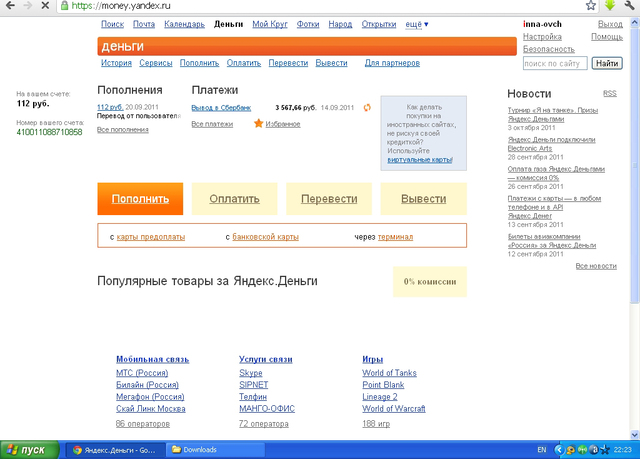The width and height of the screenshot is (640, 459).
Task: Open the карты предоплаты link
Action: tap(151, 237)
